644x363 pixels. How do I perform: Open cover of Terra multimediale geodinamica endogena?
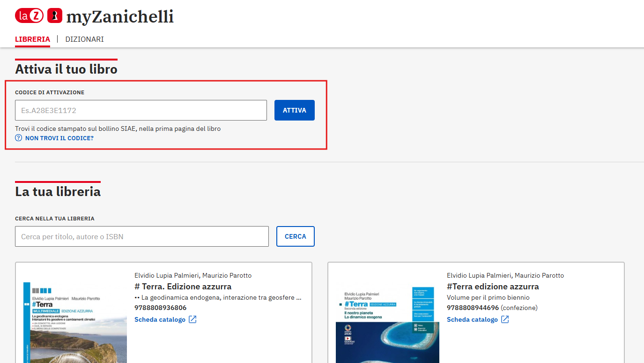75,323
